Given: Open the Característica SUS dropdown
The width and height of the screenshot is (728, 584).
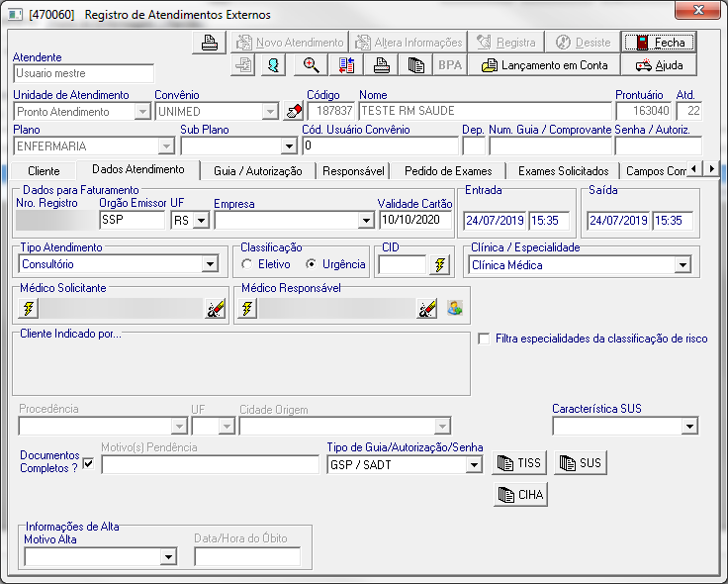Looking at the screenshot, I should (x=689, y=426).
